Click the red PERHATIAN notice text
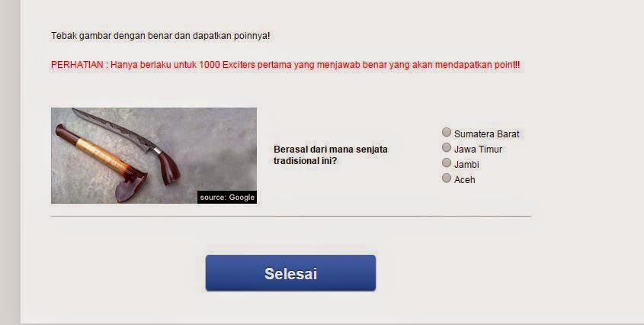The image size is (644, 325). tap(286, 65)
